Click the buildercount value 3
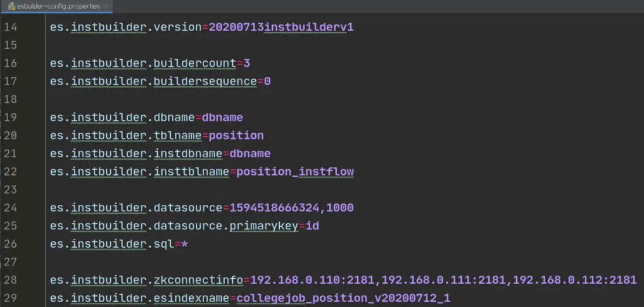The width and height of the screenshot is (644, 307). (x=247, y=63)
